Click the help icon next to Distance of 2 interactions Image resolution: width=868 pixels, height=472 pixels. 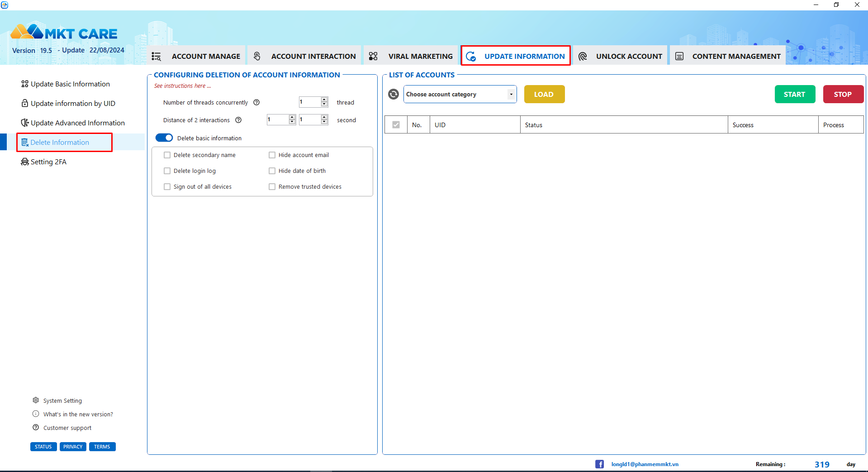(238, 120)
